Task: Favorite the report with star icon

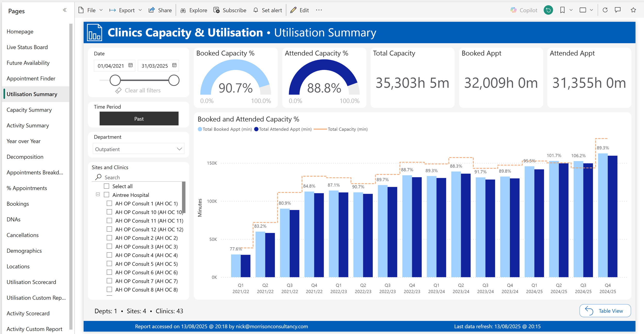Action: [633, 10]
